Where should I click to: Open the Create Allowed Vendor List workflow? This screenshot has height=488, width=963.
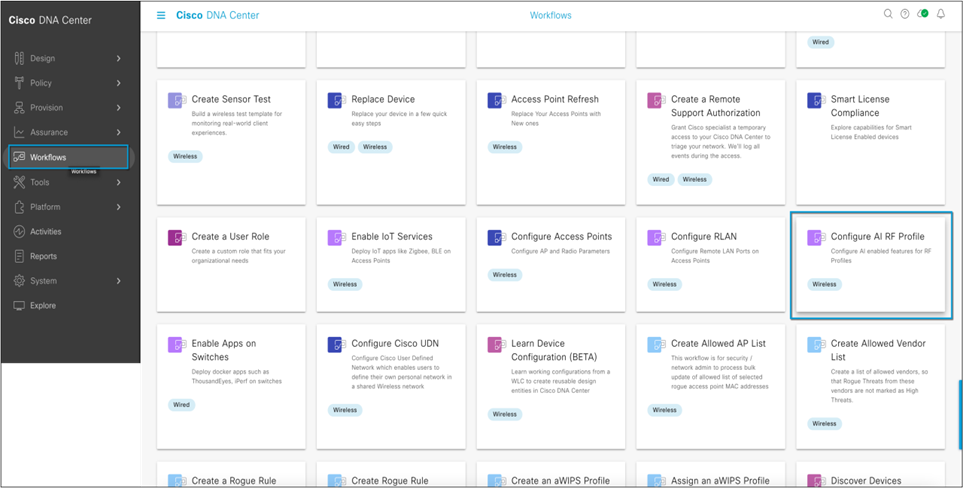pyautogui.click(x=870, y=387)
